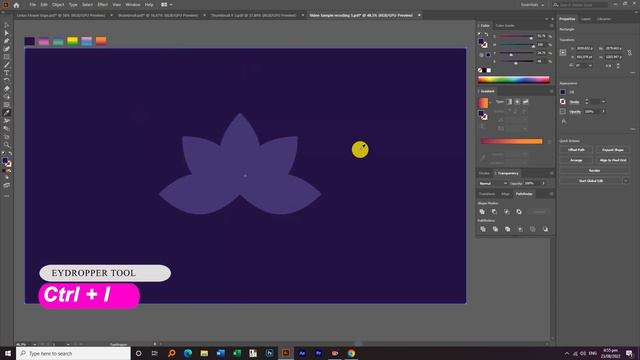Switch to the Layers panel tab
The width and height of the screenshot is (640, 360).
coord(586,19)
